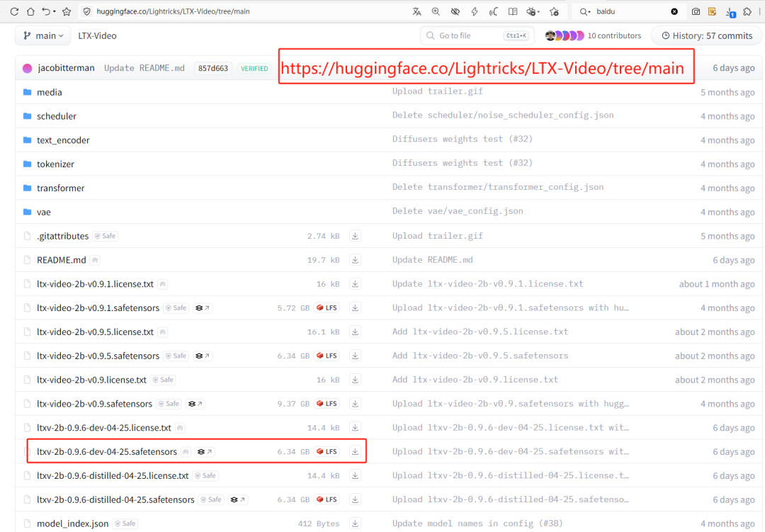Screen dimensions: 765x532
Task: Click the site security shield icon
Action: 87,11
